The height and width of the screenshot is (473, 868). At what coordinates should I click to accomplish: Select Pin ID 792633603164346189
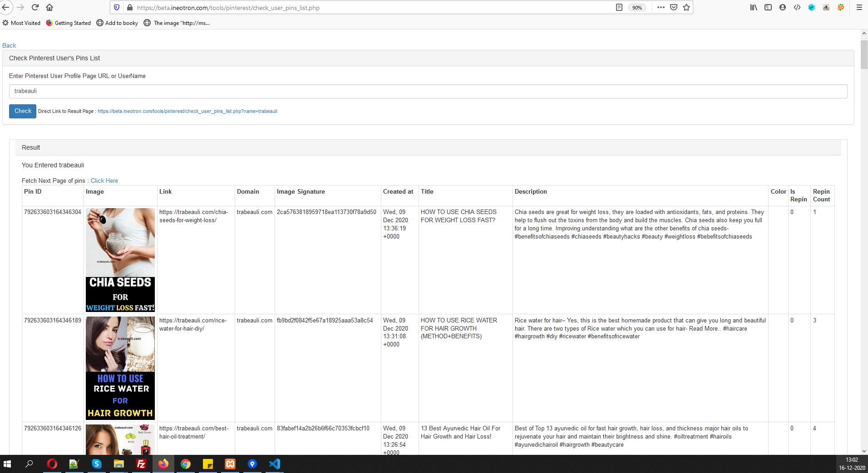click(53, 320)
